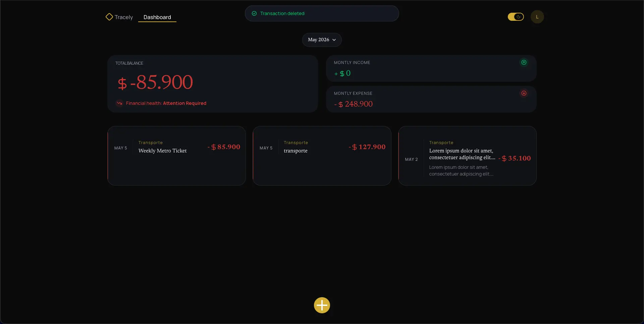This screenshot has height=324, width=644.
Task: Click the total balance $ -85.900 amount
Action: click(x=155, y=82)
